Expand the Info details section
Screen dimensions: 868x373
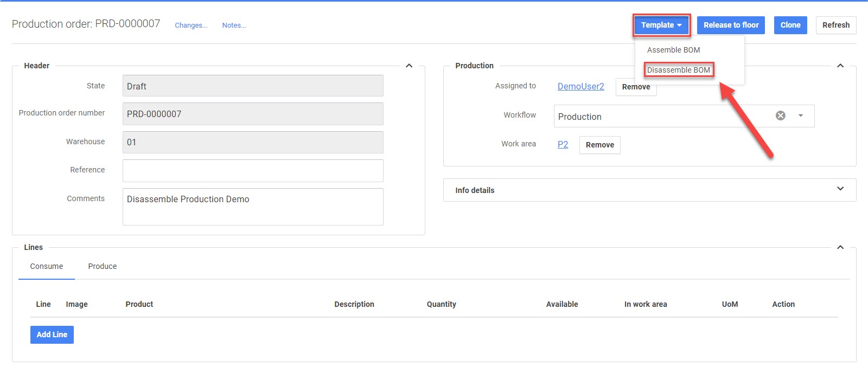point(840,189)
